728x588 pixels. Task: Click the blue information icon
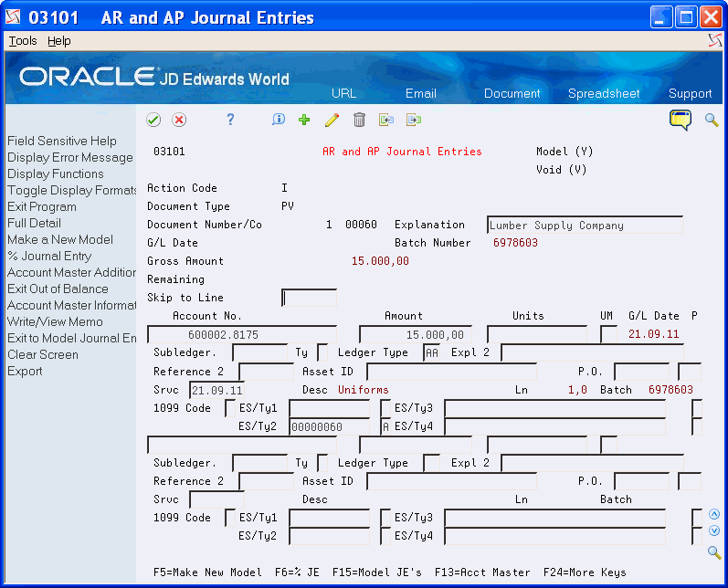click(x=279, y=120)
